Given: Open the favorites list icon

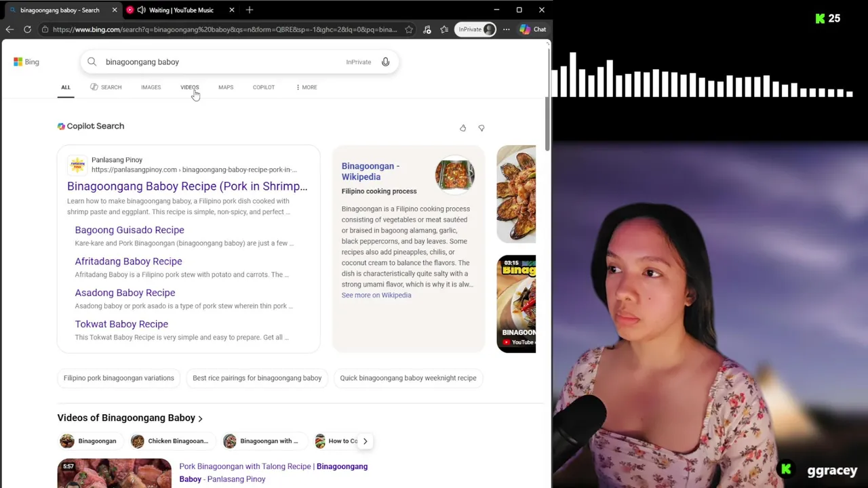Looking at the screenshot, I should [444, 29].
